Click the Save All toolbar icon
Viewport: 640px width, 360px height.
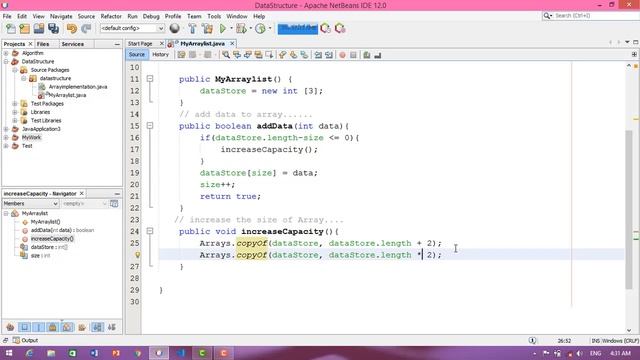tap(53, 29)
